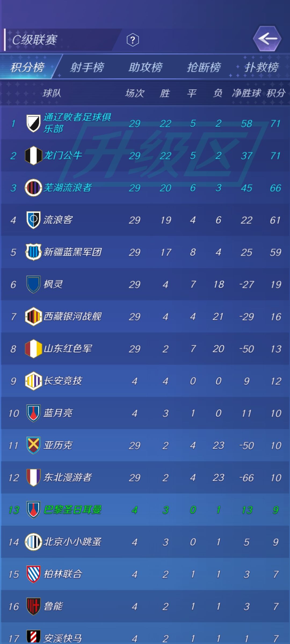
Task: Select the 抢断榜 tab
Action: click(204, 67)
